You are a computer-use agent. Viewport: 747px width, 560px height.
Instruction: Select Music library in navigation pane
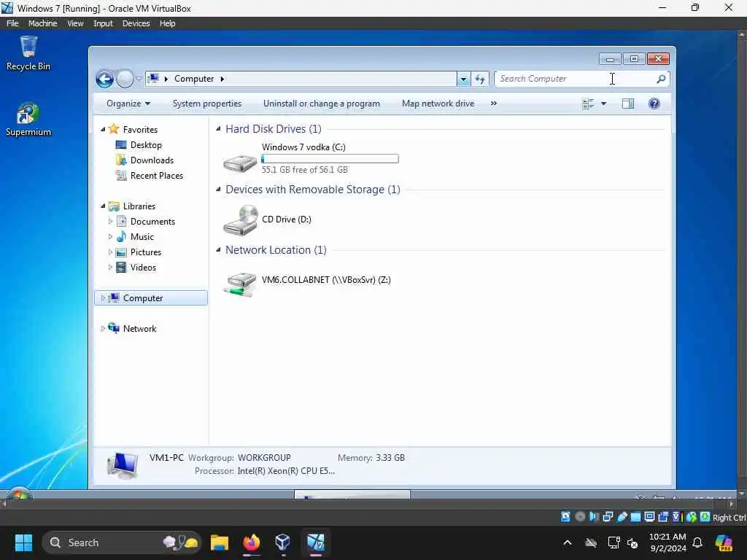pyautogui.click(x=142, y=237)
